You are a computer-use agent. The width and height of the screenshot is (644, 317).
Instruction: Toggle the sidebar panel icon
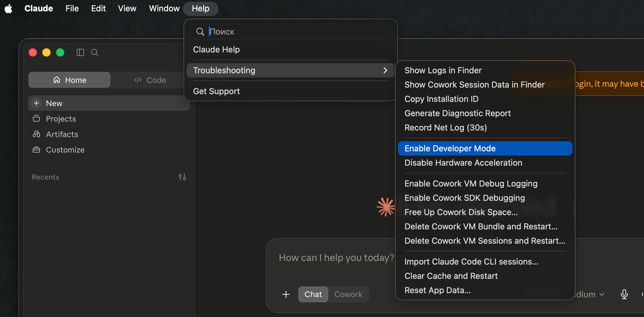point(80,53)
